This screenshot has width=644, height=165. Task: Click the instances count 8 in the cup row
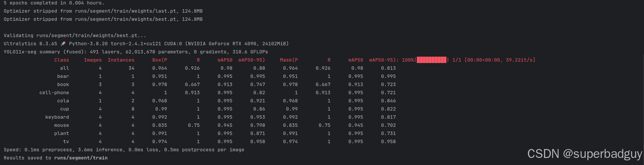pyautogui.click(x=133, y=109)
